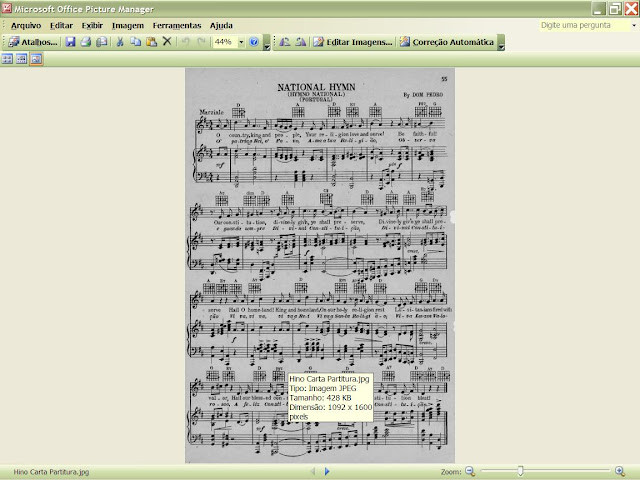This screenshot has width=640, height=480.
Task: Rotate the image left
Action: point(285,42)
